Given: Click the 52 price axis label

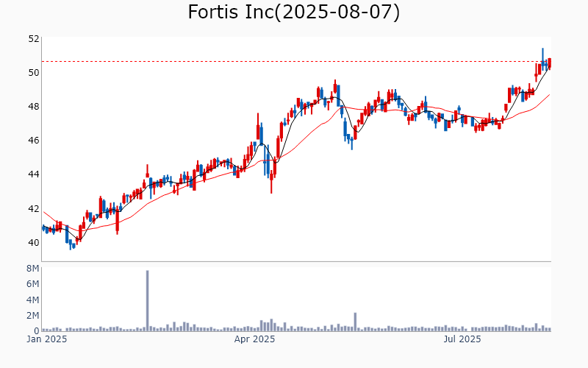Looking at the screenshot, I should click(34, 38).
